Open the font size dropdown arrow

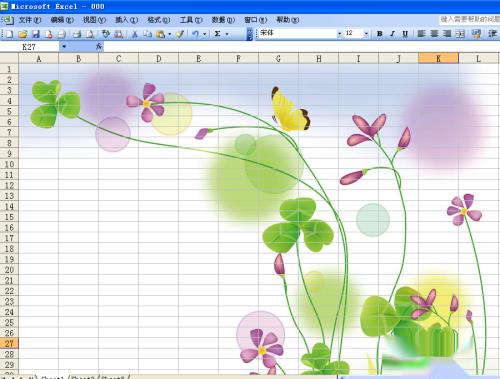pos(366,33)
